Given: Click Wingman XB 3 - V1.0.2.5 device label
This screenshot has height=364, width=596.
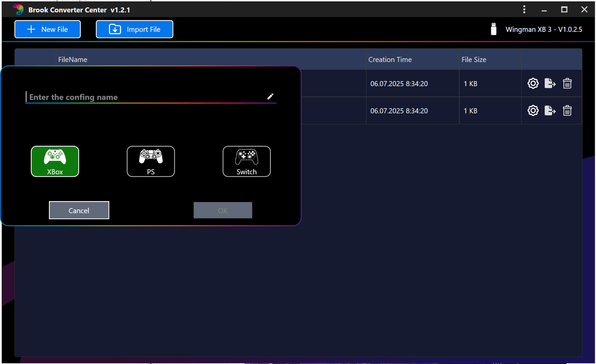Looking at the screenshot, I should coord(544,29).
